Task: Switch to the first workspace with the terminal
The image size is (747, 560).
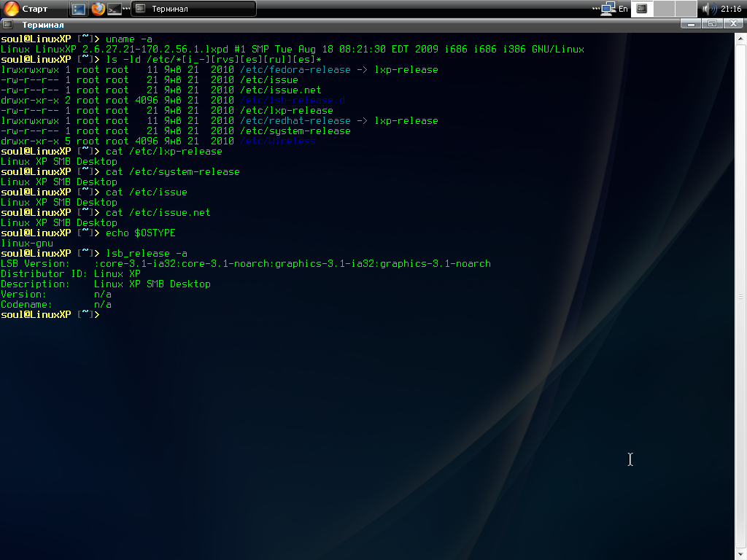Action: click(642, 9)
